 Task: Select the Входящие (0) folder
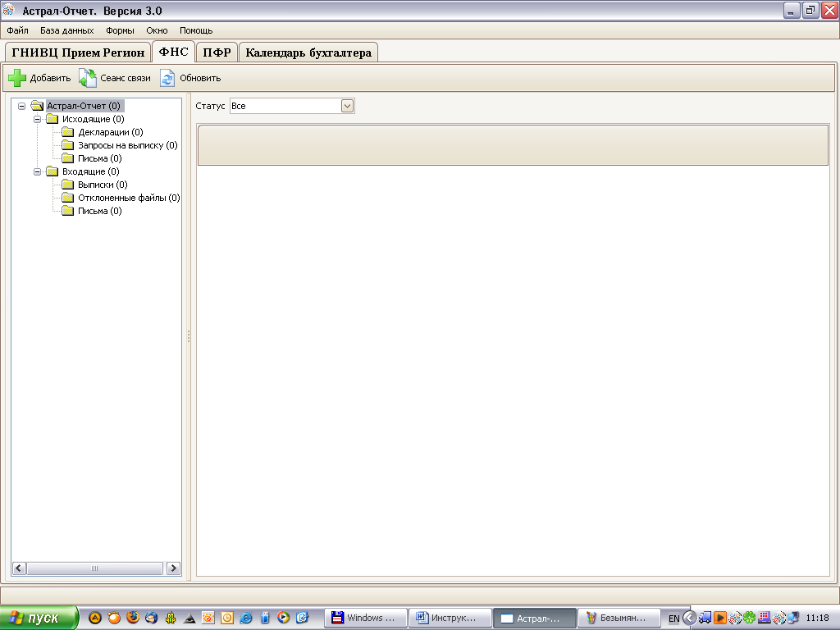click(x=90, y=171)
